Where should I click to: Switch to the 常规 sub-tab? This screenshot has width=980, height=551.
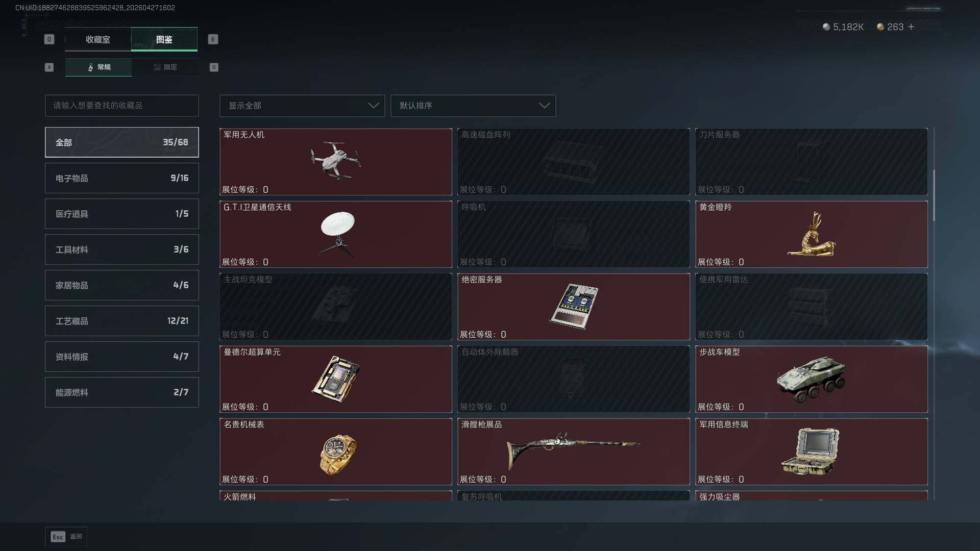pyautogui.click(x=99, y=67)
